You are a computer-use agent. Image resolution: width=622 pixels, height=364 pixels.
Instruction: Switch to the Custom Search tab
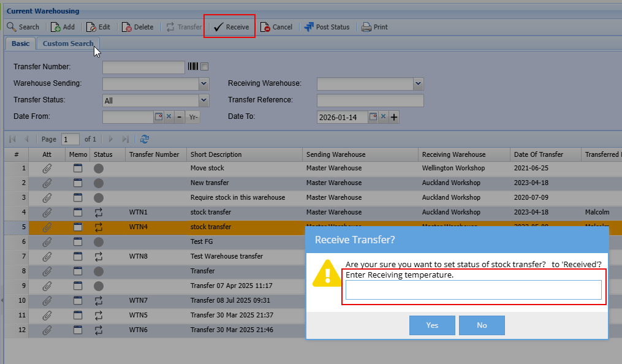(x=68, y=44)
